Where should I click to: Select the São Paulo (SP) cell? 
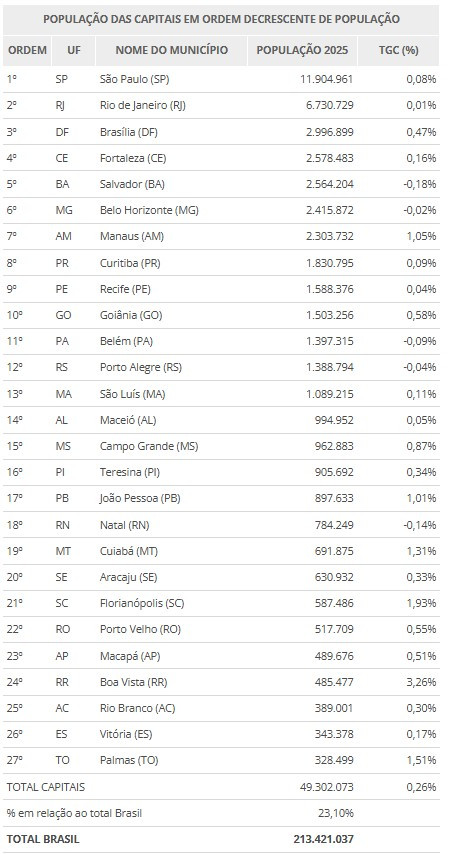point(135,79)
